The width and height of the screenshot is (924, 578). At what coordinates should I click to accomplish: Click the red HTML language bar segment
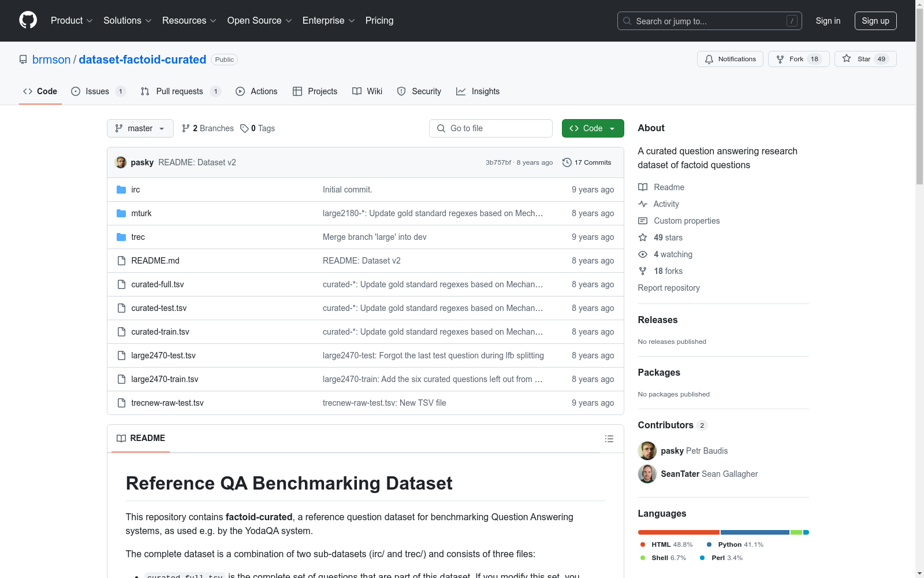[679, 532]
